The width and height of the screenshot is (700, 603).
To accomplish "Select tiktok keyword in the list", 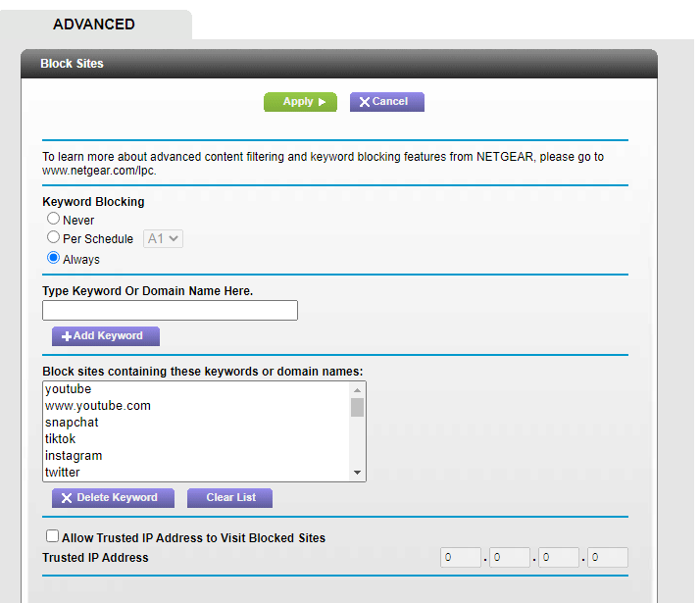I will pyautogui.click(x=61, y=439).
